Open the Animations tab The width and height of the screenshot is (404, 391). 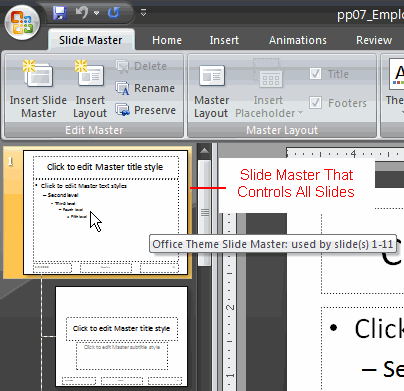coord(298,40)
